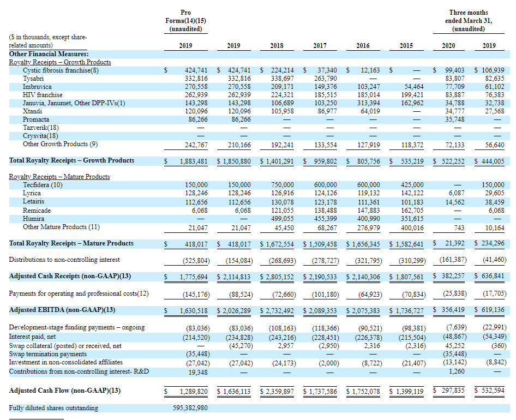Click the 313,394 Januvia 2016 value
The image size is (516, 420).
pos(369,103)
